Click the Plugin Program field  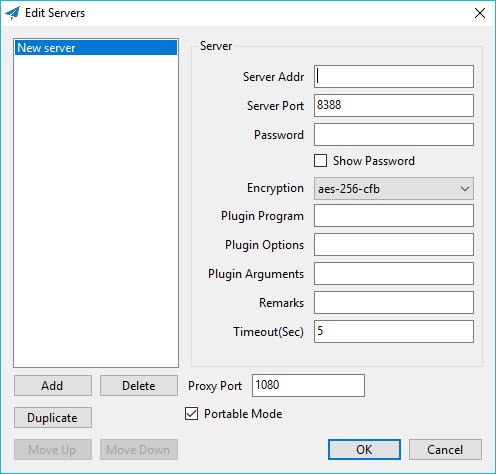394,216
